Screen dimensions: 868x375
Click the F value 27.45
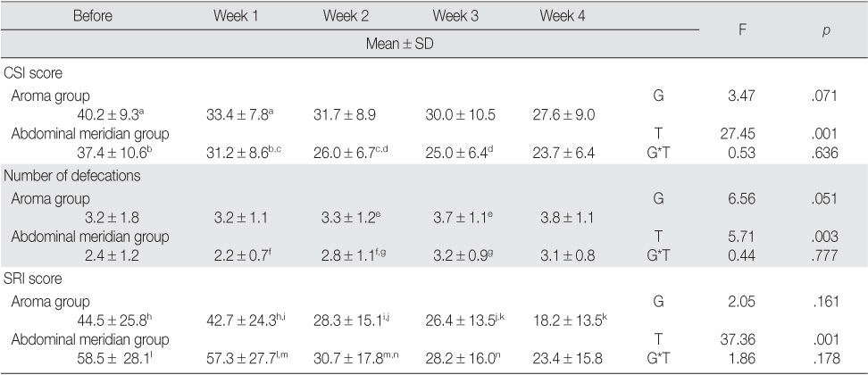coord(738,133)
